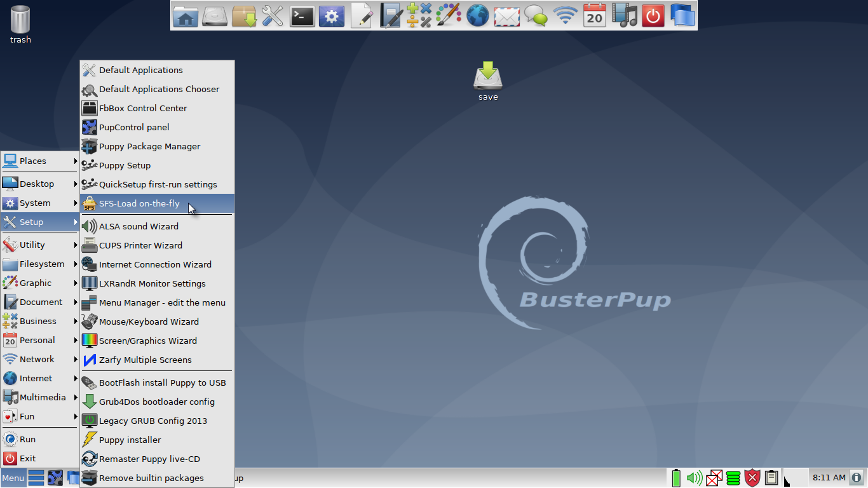Click the battery tray icon
868x488 pixels.
(676, 478)
